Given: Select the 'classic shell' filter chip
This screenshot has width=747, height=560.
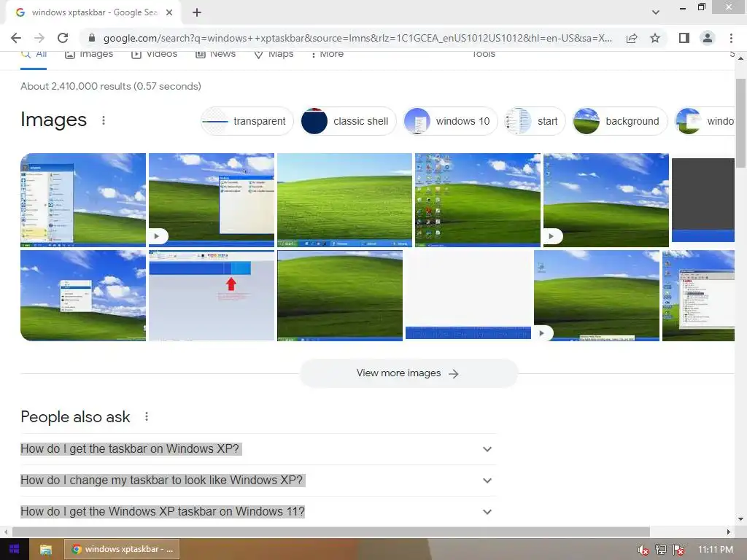Looking at the screenshot, I should click(x=348, y=121).
